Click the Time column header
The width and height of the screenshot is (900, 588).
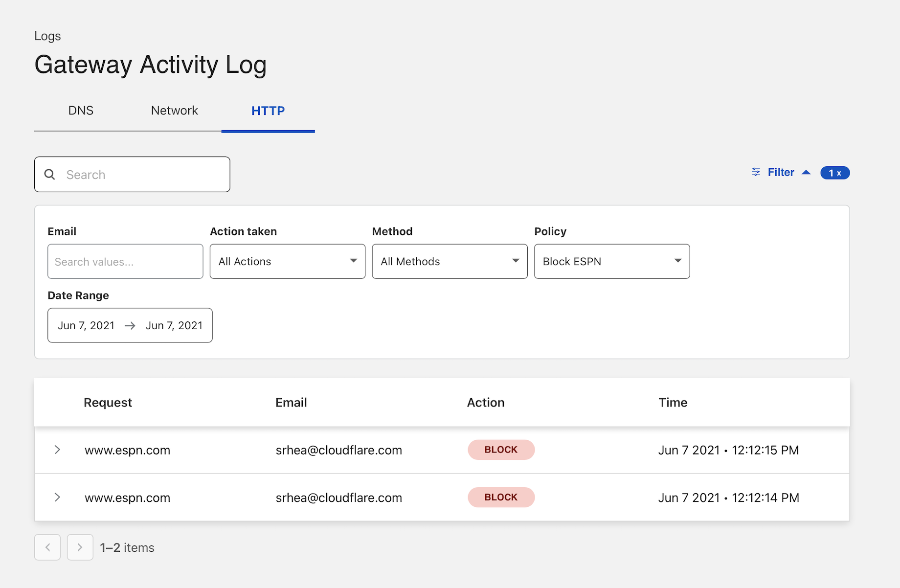[x=673, y=402]
